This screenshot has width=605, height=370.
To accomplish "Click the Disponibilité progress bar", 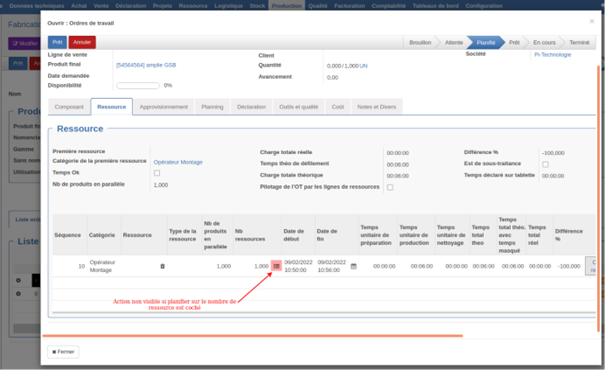I will [138, 86].
